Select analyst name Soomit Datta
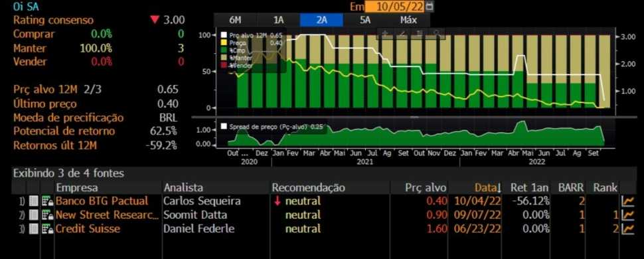The image size is (644, 259). [195, 215]
